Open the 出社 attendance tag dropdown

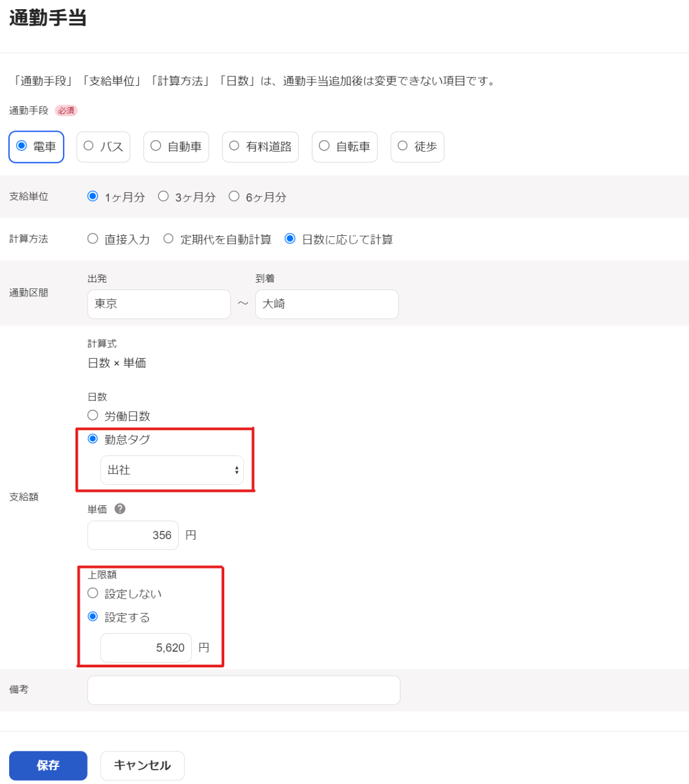coord(172,470)
